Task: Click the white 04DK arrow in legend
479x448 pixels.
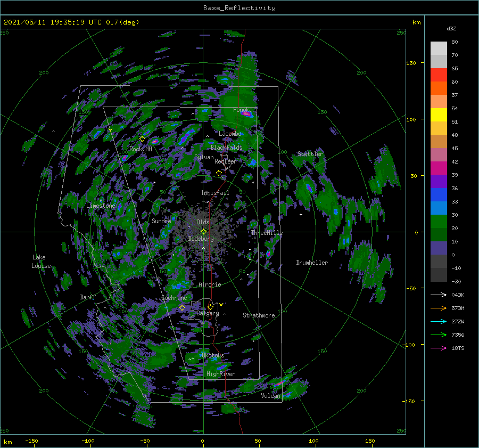Action: click(439, 295)
